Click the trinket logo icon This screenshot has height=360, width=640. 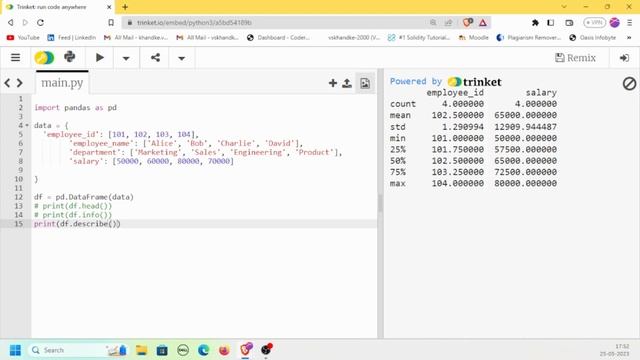coord(44,58)
